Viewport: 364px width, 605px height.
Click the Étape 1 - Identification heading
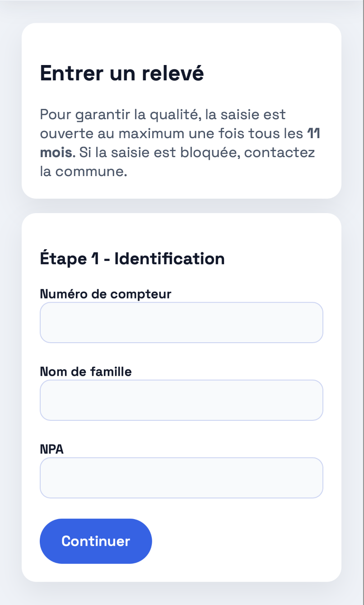(132, 258)
